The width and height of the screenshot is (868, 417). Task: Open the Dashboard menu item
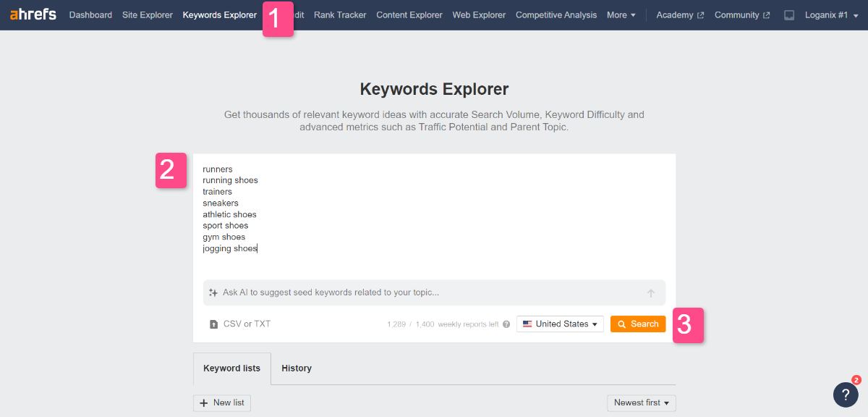(90, 15)
